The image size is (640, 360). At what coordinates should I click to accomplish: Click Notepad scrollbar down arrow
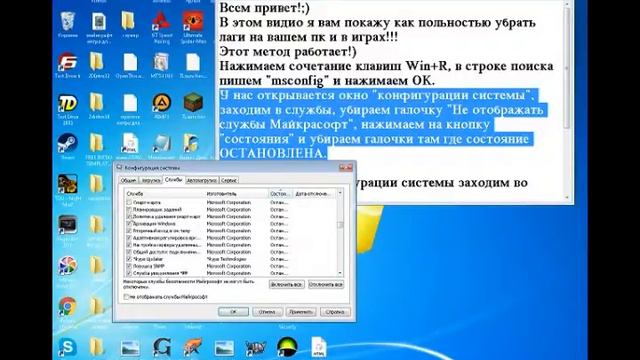pos(567,198)
